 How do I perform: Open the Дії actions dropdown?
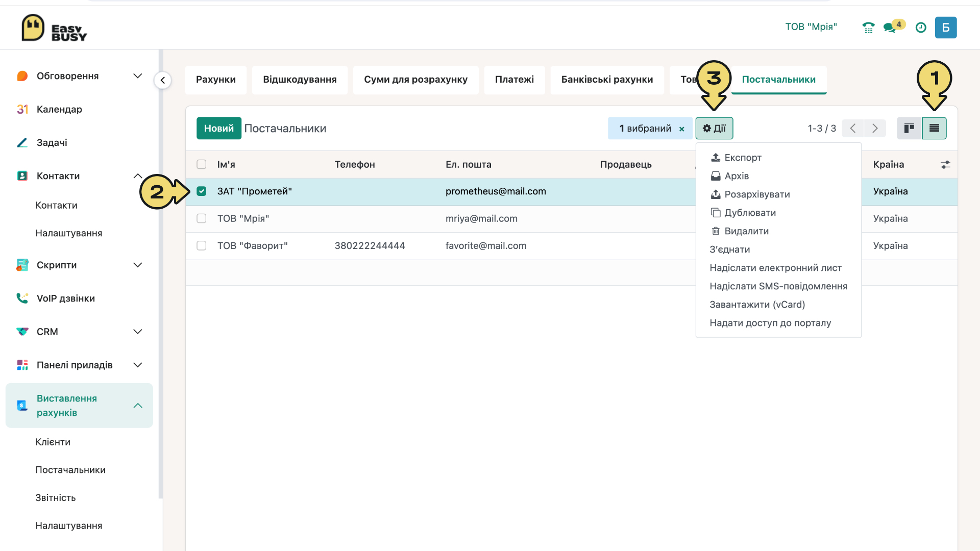click(x=714, y=128)
